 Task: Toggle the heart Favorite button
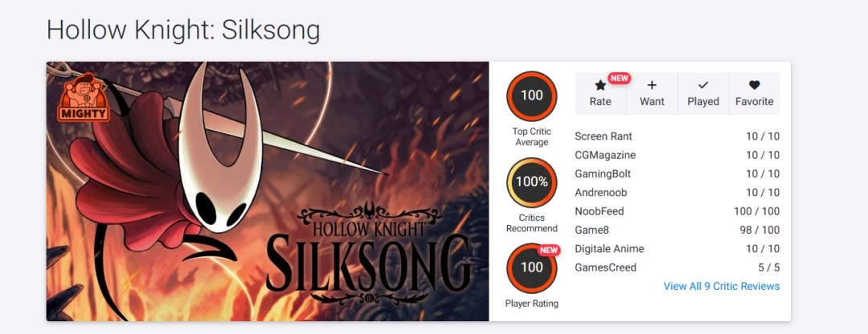pyautogui.click(x=754, y=85)
